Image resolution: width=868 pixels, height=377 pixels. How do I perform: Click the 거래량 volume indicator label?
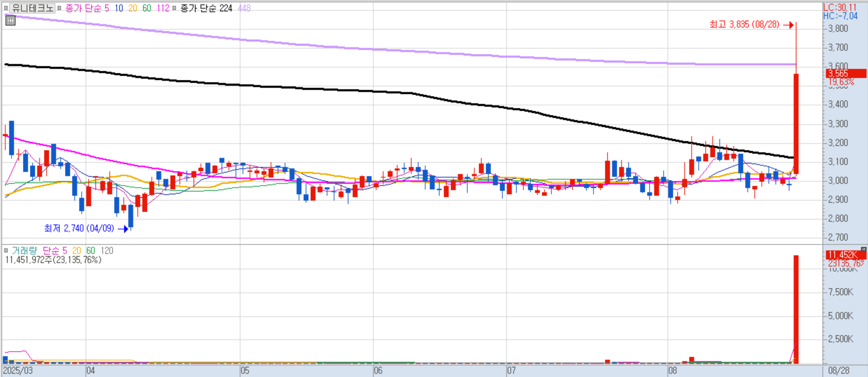click(24, 250)
